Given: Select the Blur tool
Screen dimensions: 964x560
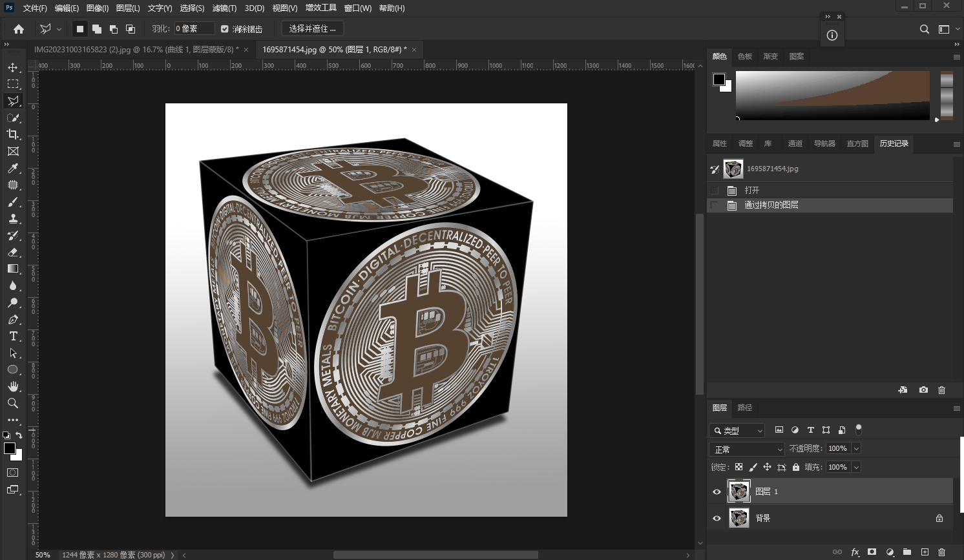Looking at the screenshot, I should pyautogui.click(x=13, y=285).
